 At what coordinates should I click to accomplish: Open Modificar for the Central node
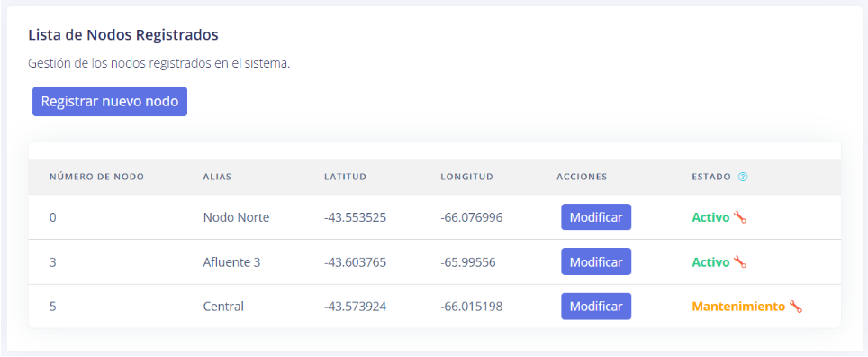point(596,306)
